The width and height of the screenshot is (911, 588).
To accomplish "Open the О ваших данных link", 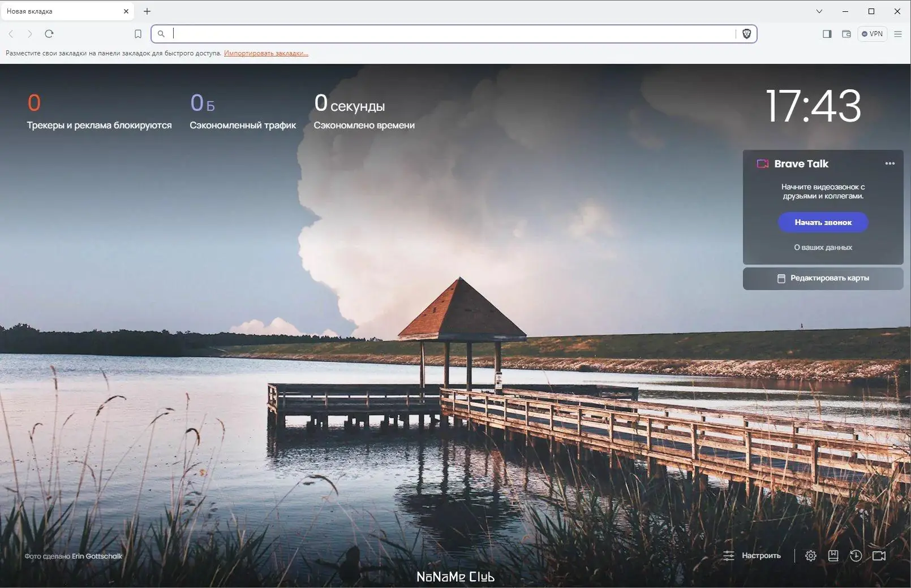I will tap(823, 247).
